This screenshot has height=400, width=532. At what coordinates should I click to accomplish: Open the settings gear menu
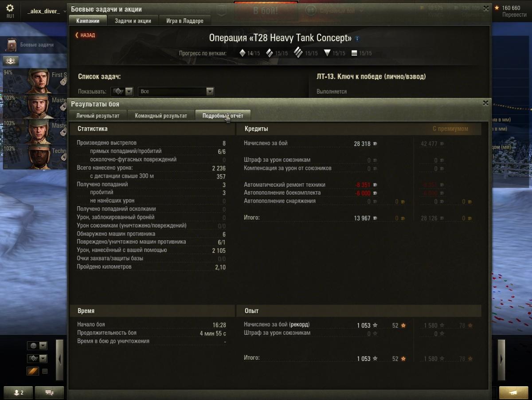[x=10, y=8]
